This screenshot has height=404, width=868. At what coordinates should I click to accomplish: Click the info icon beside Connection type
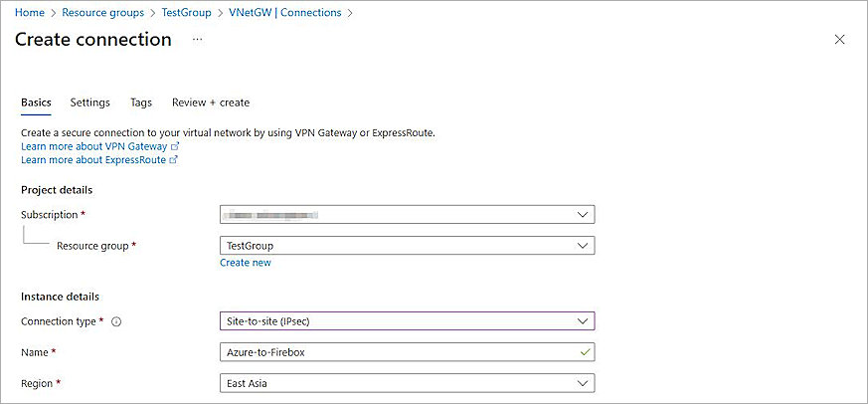116,322
